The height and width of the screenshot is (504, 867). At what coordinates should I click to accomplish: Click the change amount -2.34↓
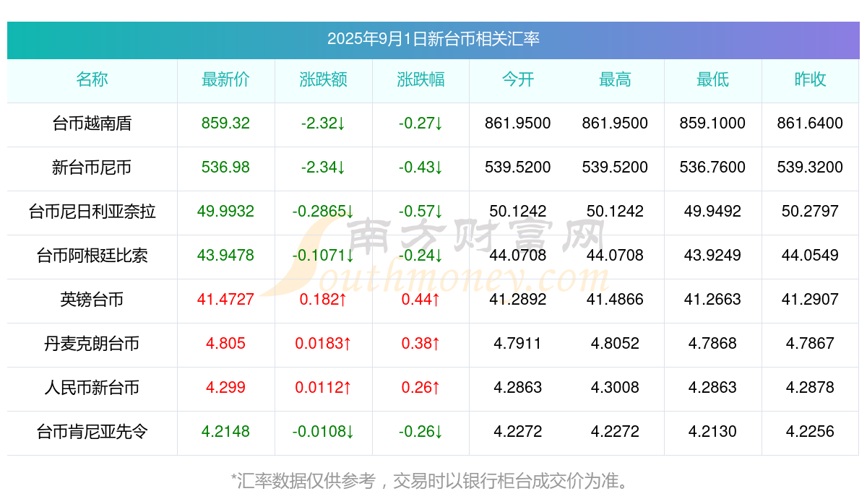[x=323, y=168]
